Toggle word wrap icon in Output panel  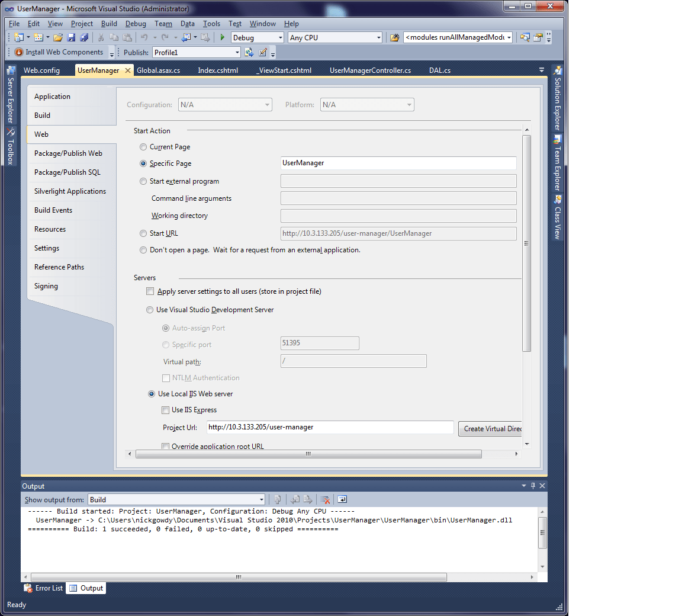(x=342, y=499)
